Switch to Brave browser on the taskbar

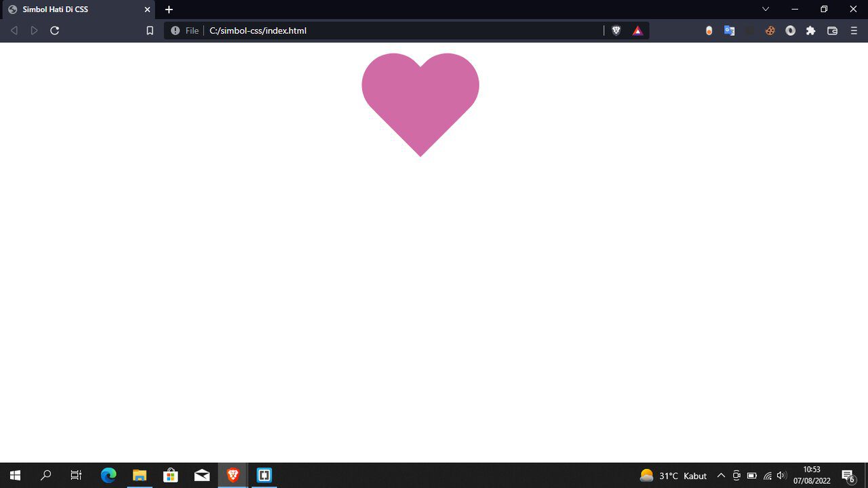(x=233, y=475)
